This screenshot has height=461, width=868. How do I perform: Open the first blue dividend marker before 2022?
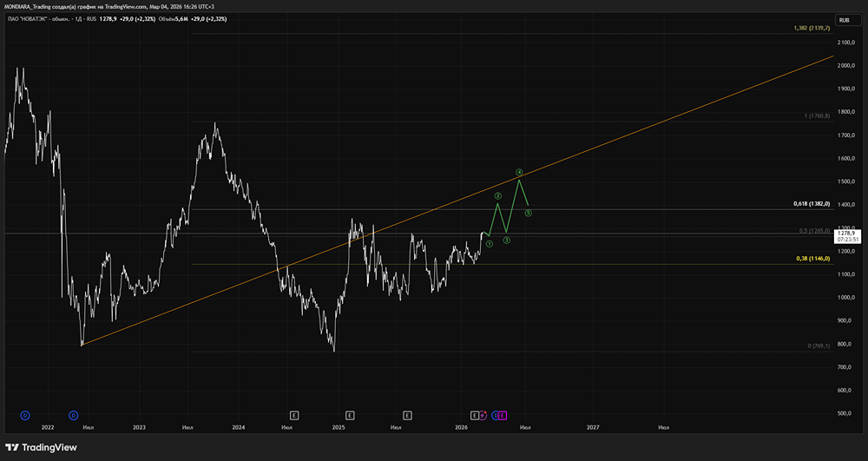[24, 415]
